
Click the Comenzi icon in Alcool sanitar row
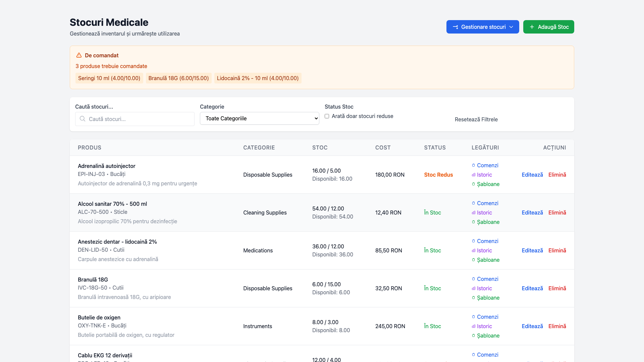pyautogui.click(x=474, y=203)
